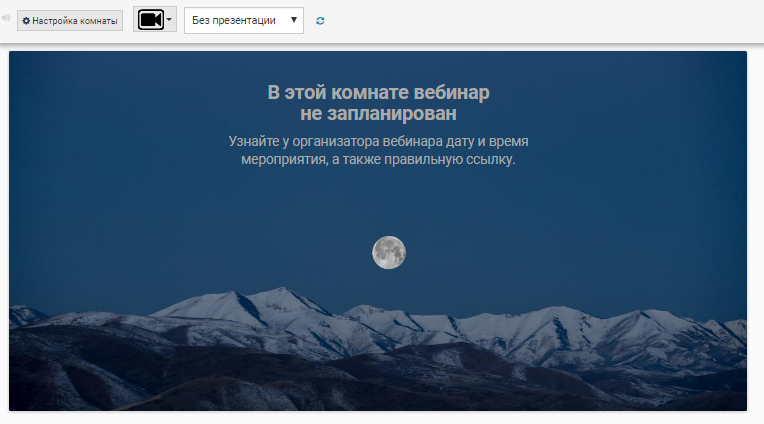Refresh the presentation list with the blue icon

[320, 20]
